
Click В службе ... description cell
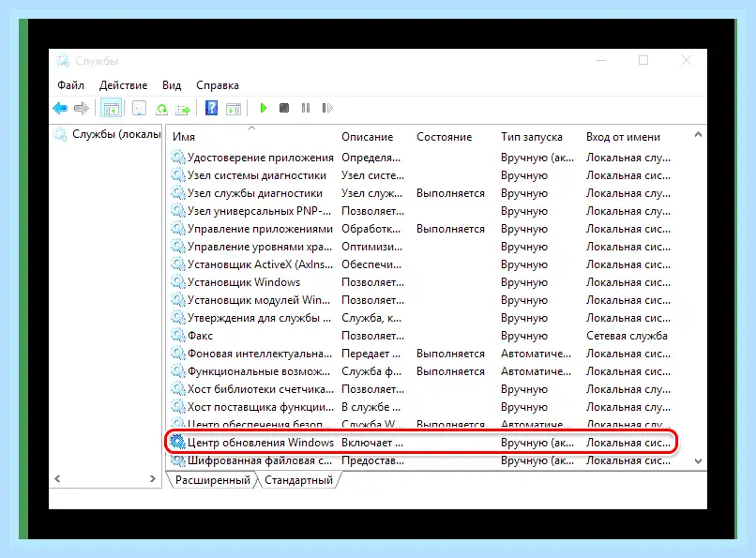point(370,407)
